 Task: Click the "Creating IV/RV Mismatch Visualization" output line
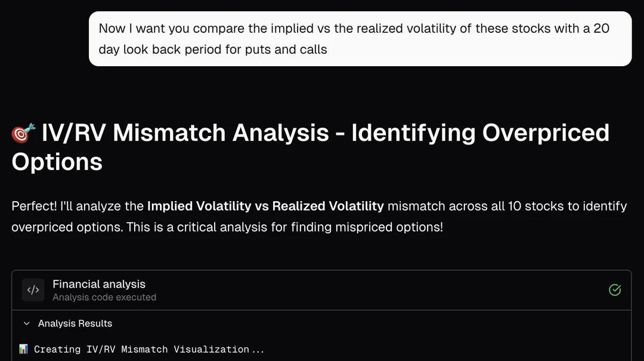149,349
